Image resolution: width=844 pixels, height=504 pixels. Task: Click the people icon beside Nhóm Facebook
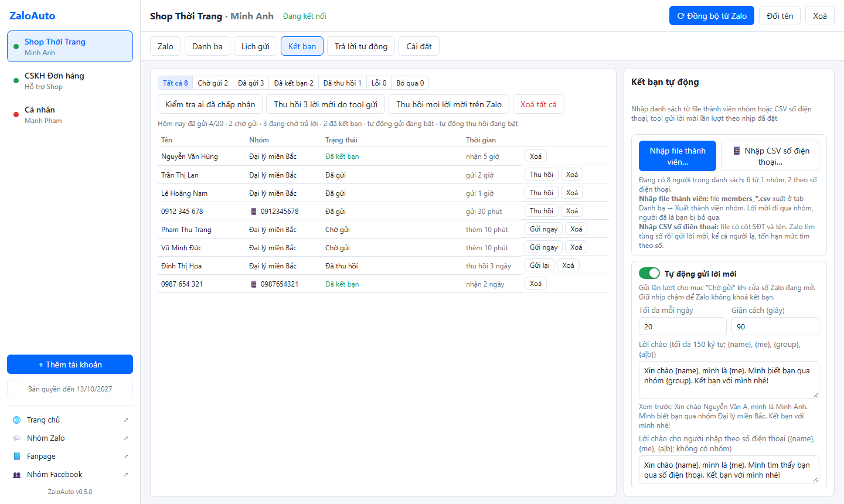click(x=16, y=475)
